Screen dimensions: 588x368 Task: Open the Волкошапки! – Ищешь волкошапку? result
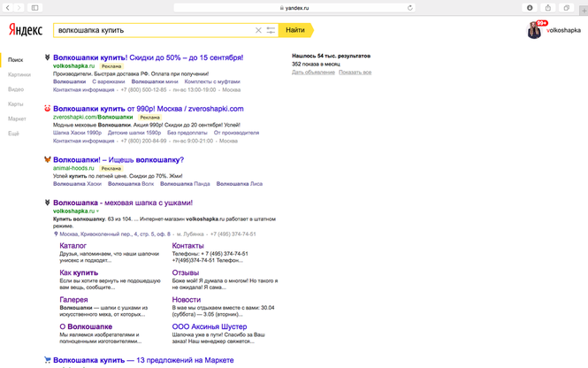(x=118, y=159)
